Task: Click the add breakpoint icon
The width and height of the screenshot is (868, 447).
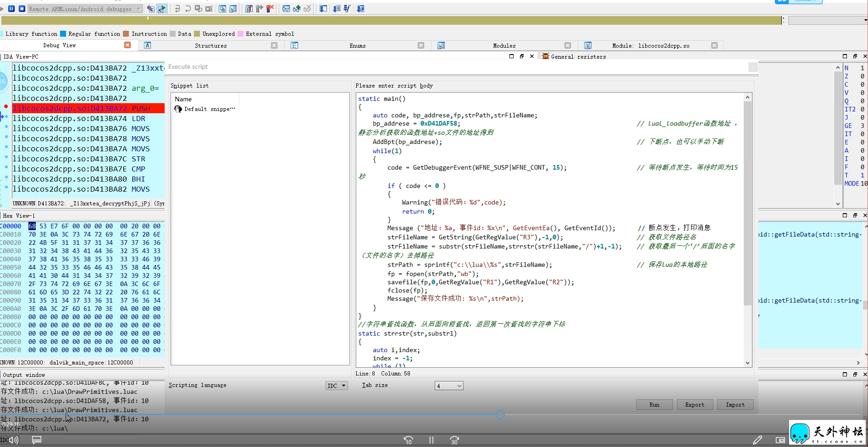Action: [x=259, y=9]
